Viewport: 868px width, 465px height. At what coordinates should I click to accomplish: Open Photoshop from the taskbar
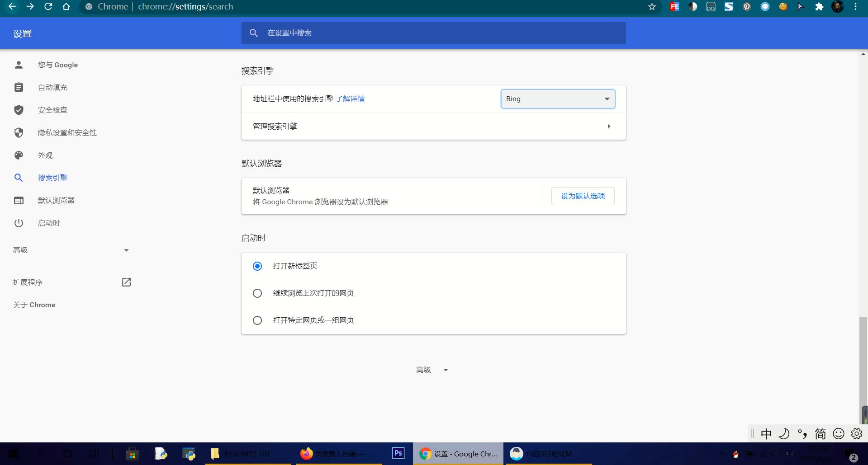(x=398, y=454)
